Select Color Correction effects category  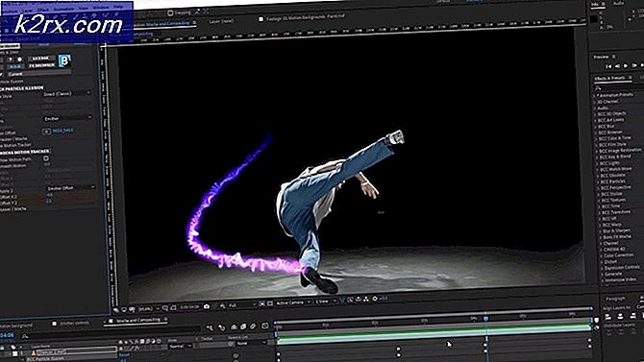(619, 255)
